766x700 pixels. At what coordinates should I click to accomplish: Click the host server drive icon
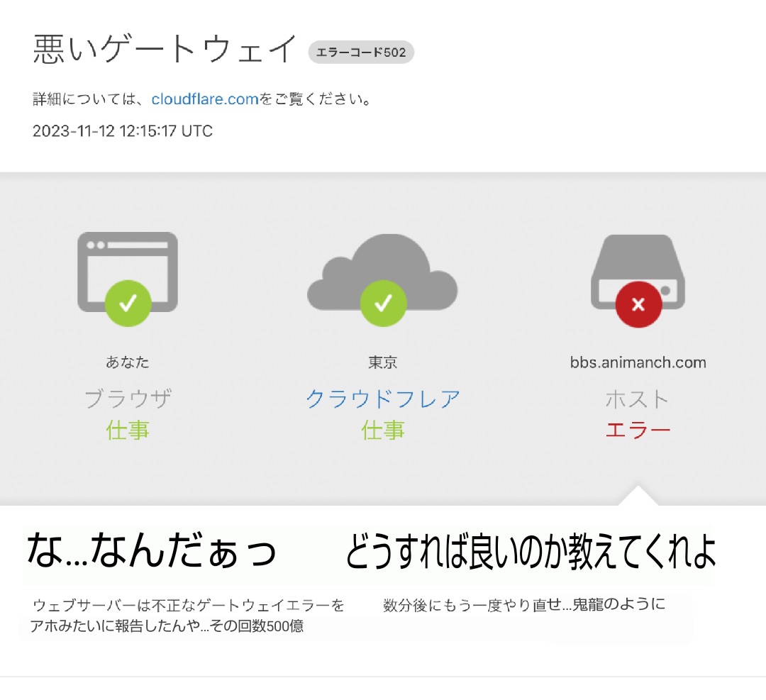pos(638,272)
